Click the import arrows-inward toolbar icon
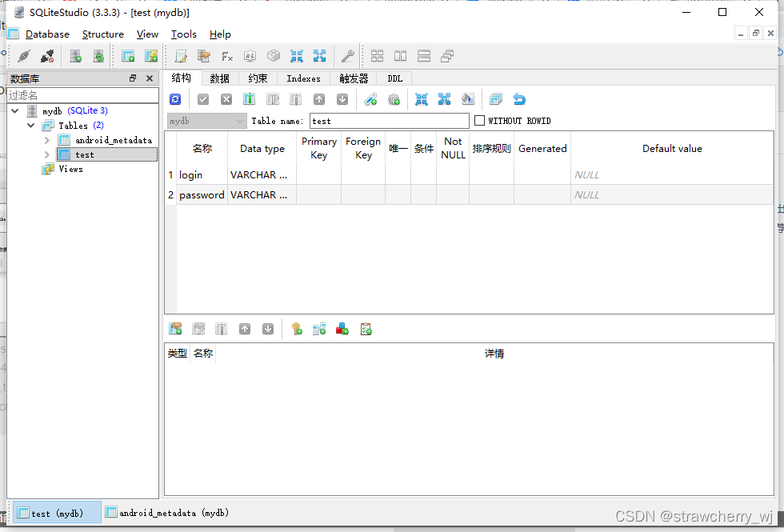784x532 pixels. pos(297,56)
